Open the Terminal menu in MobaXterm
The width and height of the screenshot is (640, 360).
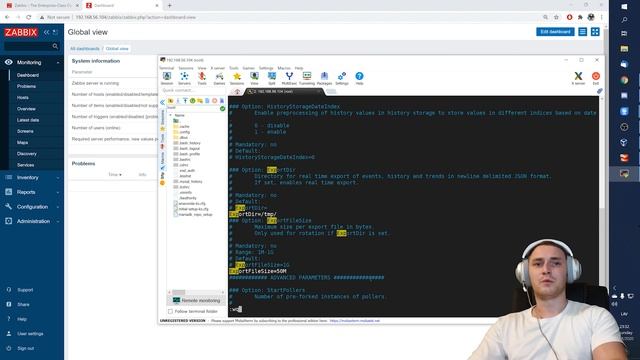[x=167, y=68]
